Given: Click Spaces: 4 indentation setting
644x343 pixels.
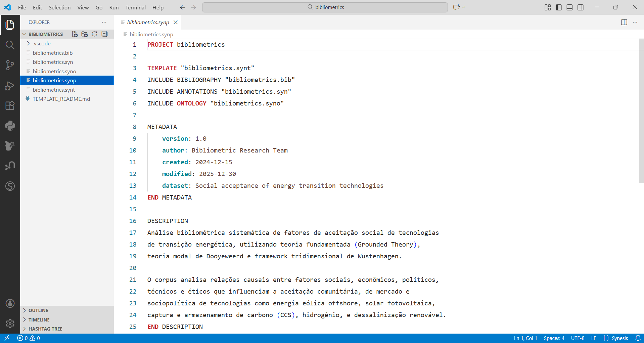Looking at the screenshot, I should pos(554,338).
